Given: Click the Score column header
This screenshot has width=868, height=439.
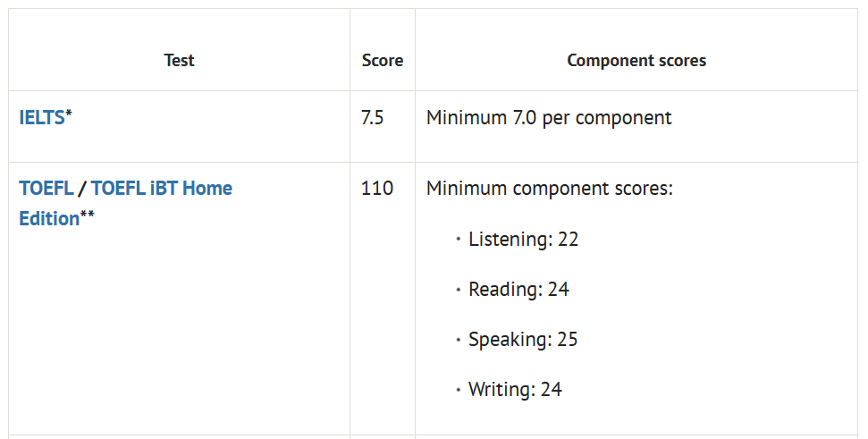Looking at the screenshot, I should point(382,61).
